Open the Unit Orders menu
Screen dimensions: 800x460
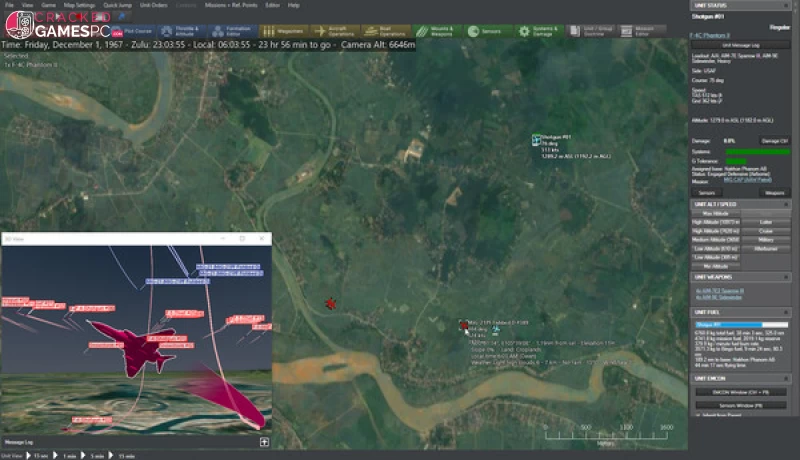[x=152, y=5]
